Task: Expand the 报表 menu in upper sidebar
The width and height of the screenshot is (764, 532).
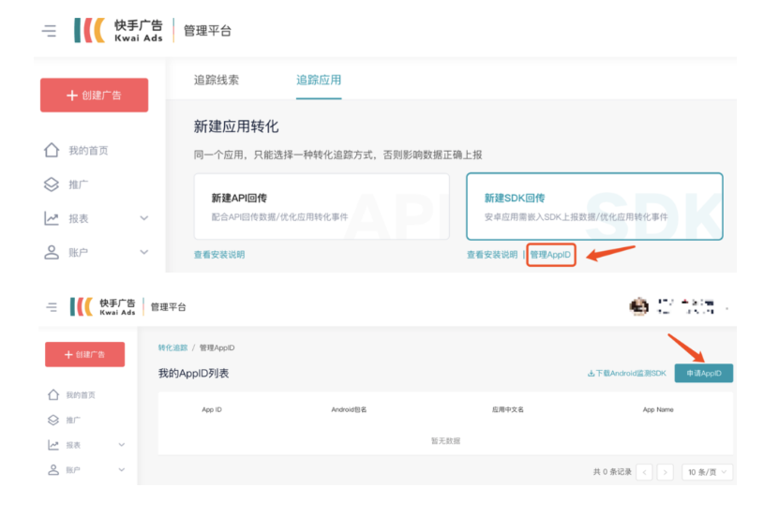Action: pyautogui.click(x=144, y=218)
